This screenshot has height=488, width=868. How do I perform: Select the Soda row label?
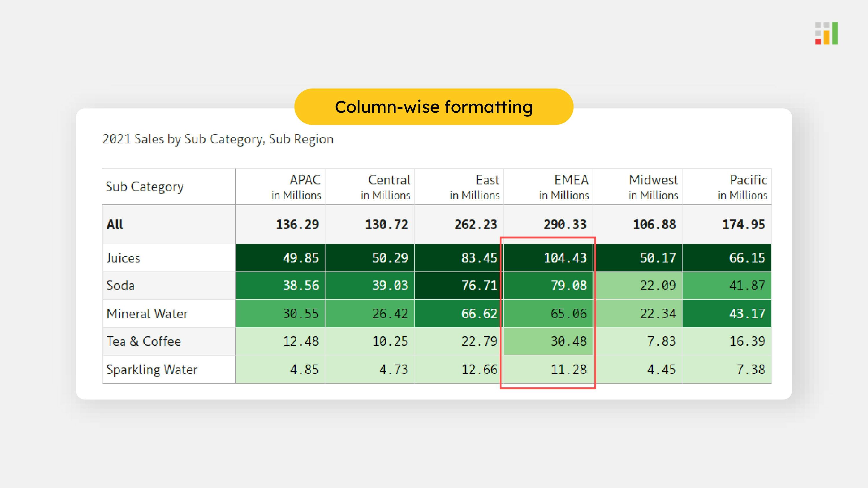121,286
